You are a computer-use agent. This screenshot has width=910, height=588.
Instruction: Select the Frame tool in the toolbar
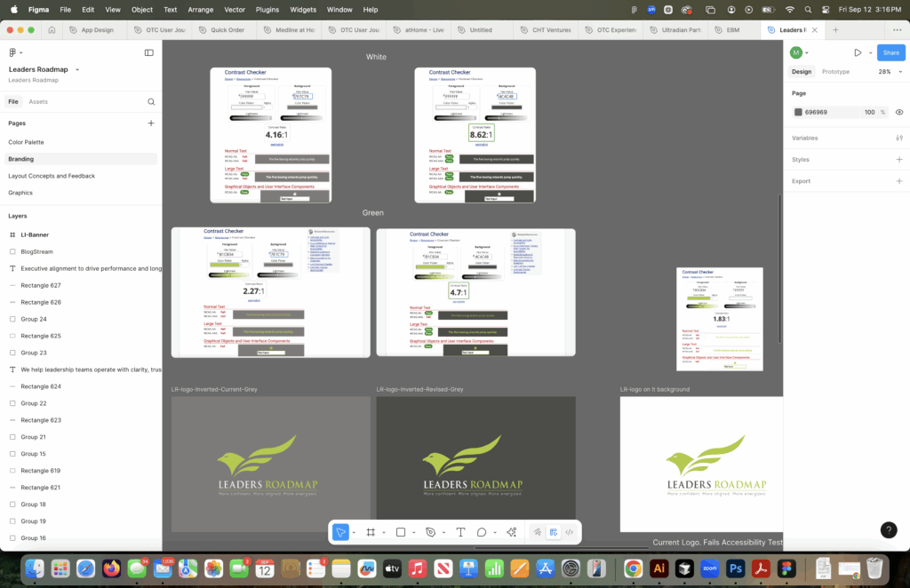click(371, 532)
